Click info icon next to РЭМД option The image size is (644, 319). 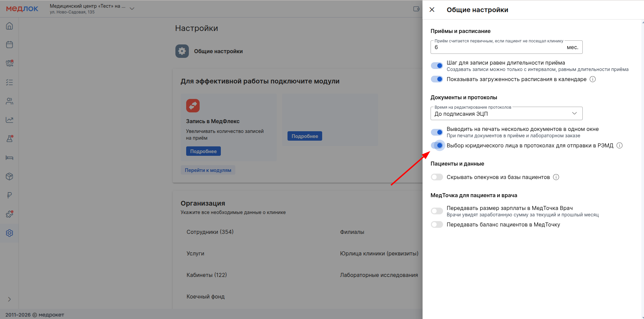[x=619, y=145]
